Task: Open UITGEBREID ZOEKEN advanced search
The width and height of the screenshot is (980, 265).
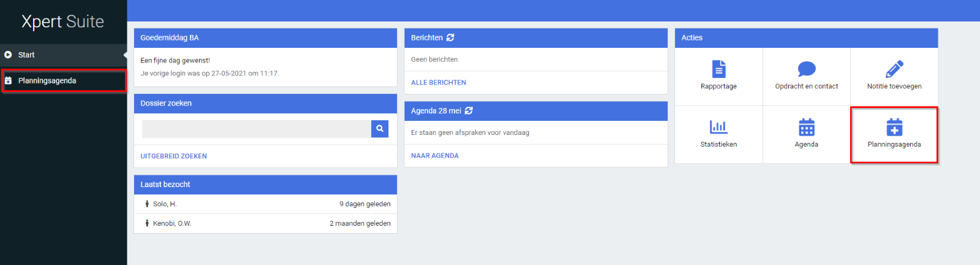Action: (174, 156)
